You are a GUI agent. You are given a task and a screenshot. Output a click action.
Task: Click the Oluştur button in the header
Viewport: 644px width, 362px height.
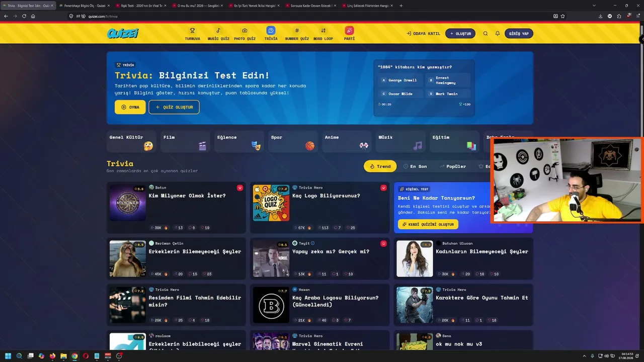(x=460, y=34)
